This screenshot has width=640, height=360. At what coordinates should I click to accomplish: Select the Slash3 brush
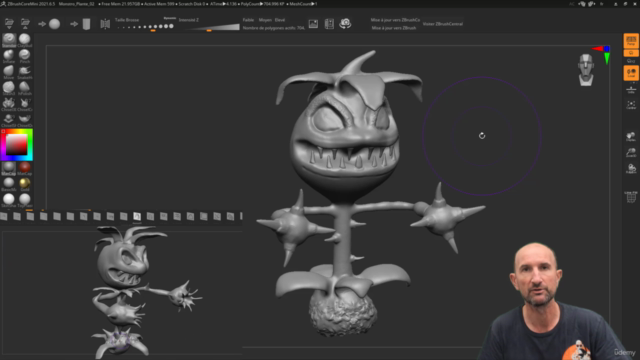click(x=9, y=88)
